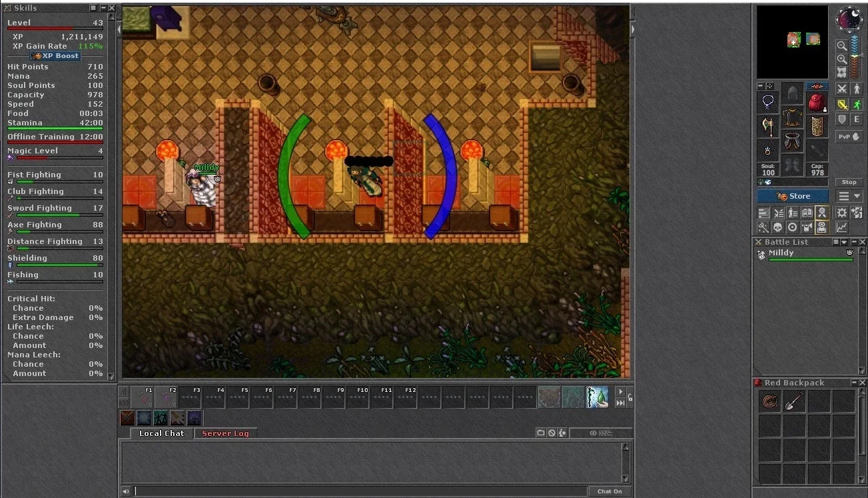Collapse the inventory panel with minus button

[x=761, y=86]
